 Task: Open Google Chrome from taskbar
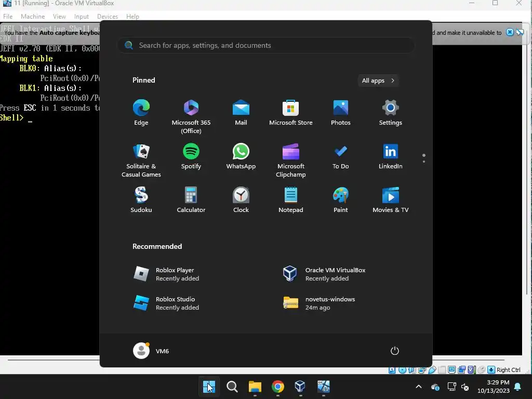[277, 387]
